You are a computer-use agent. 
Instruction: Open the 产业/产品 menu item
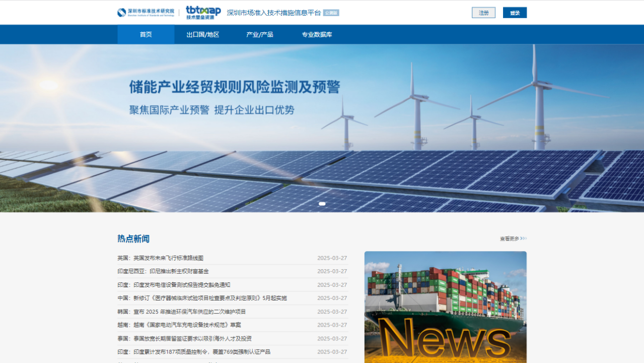[x=259, y=35]
